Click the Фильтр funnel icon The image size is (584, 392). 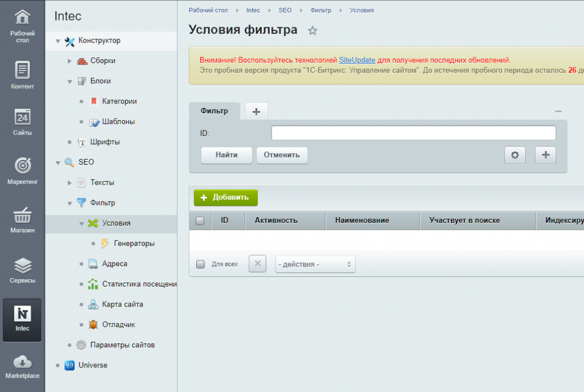(x=81, y=203)
